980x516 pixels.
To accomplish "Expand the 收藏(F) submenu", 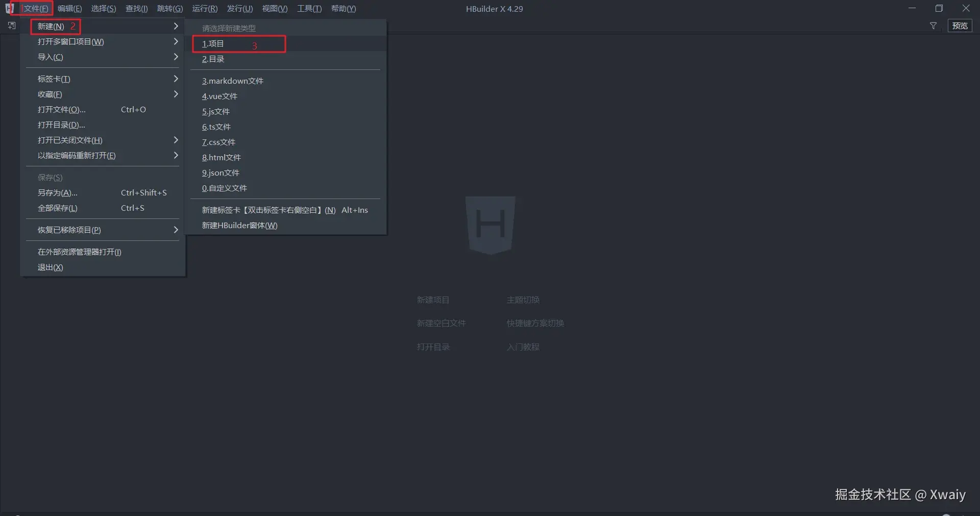I will tap(103, 94).
